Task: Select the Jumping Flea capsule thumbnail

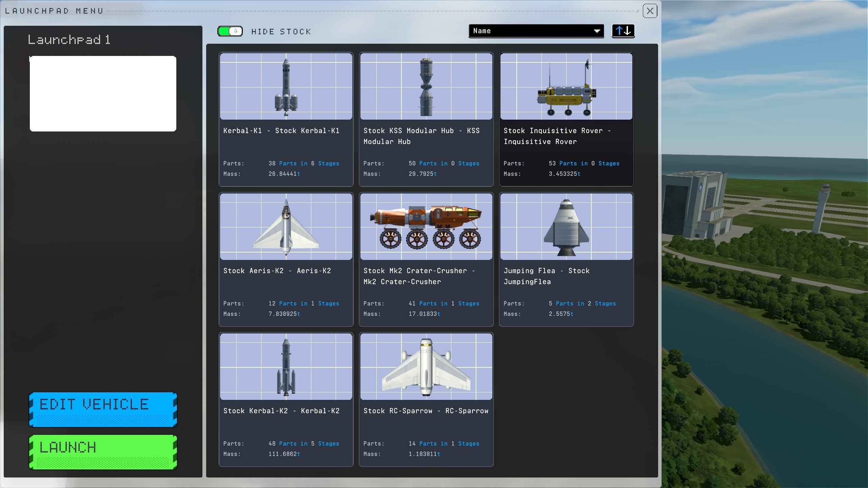Action: 566,226
